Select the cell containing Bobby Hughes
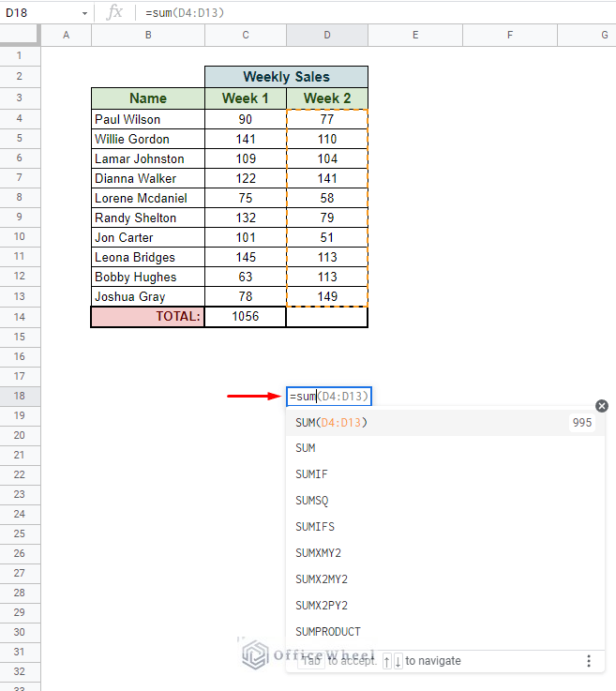The width and height of the screenshot is (616, 691). point(148,277)
